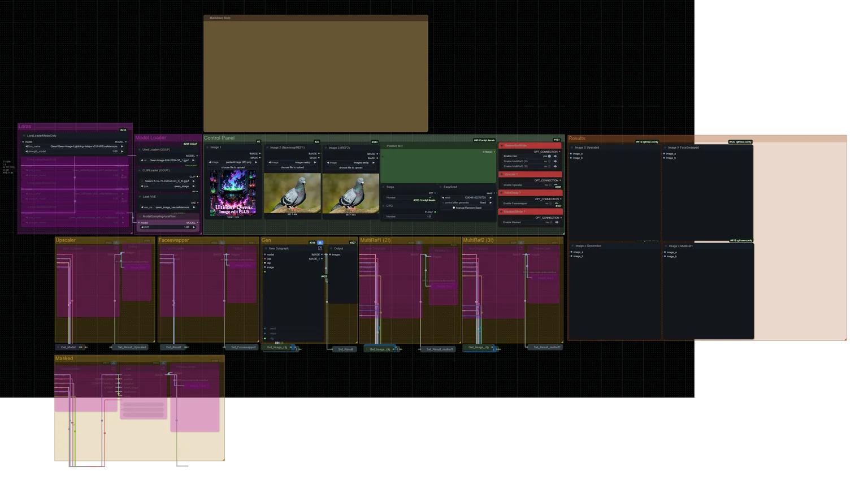Click the Results group title
Viewport: 868px width, 497px height.
tap(577, 139)
